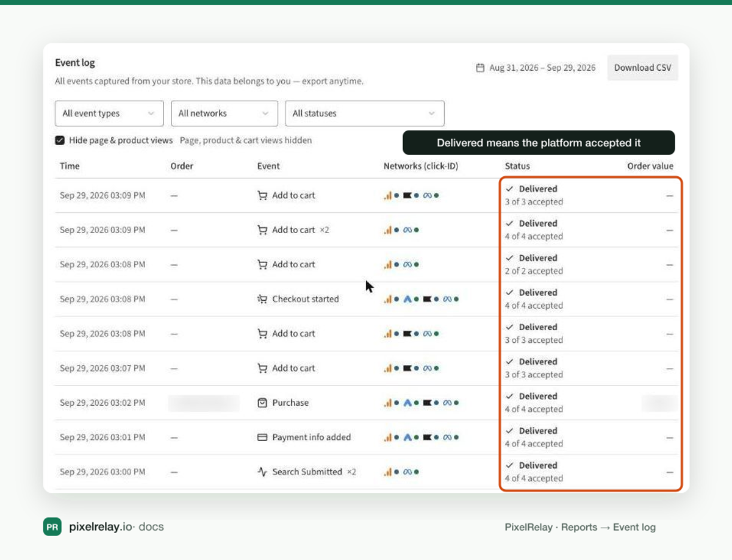Click the pixelrelay.io docs link

117,526
